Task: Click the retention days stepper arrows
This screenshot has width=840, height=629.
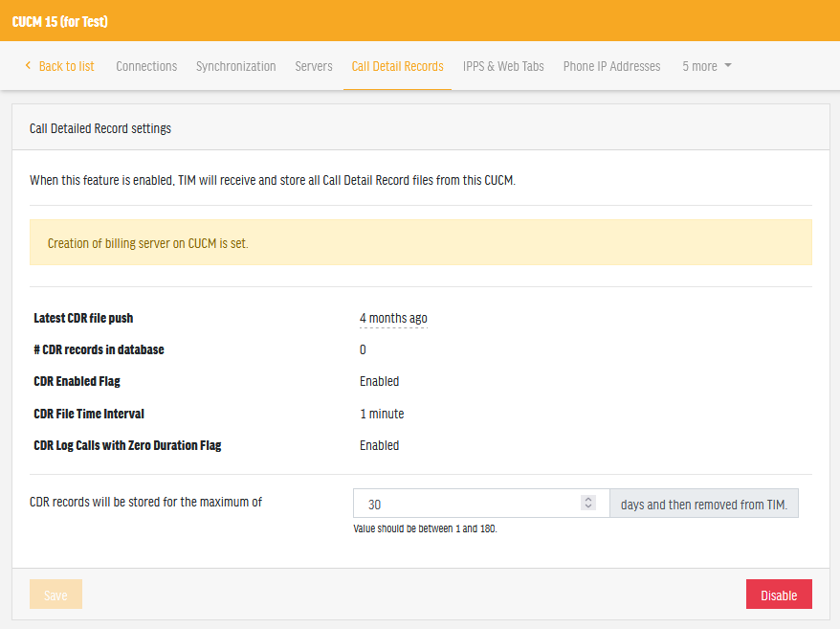Action: click(x=588, y=503)
